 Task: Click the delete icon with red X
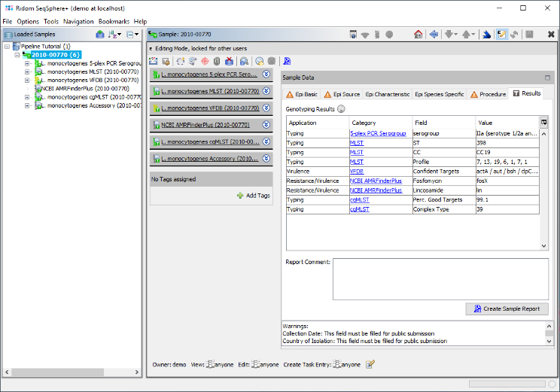click(229, 61)
